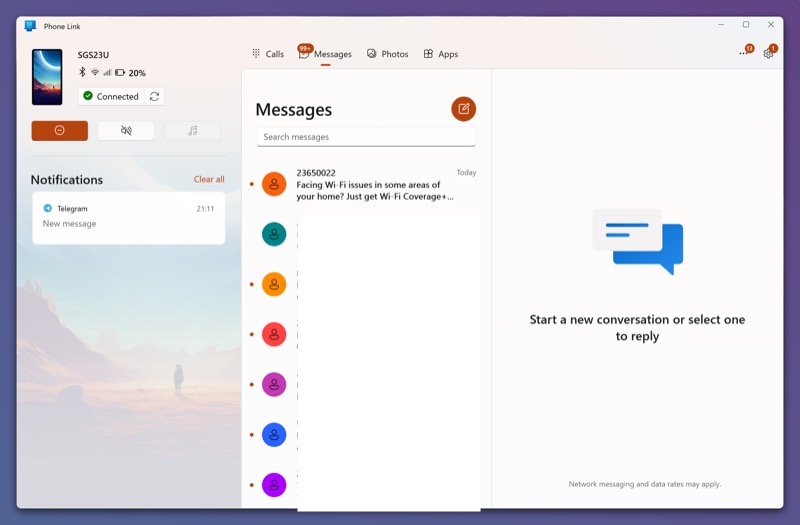Image resolution: width=800 pixels, height=525 pixels.
Task: Focus the Search messages field
Action: coord(366,137)
